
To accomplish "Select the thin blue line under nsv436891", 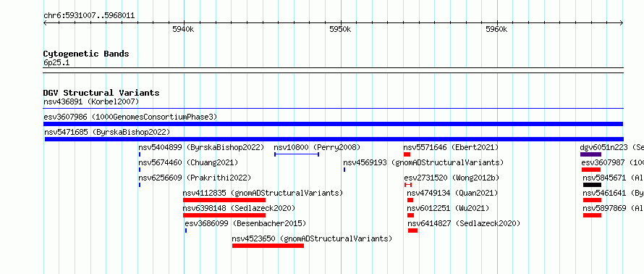I will point(334,109).
